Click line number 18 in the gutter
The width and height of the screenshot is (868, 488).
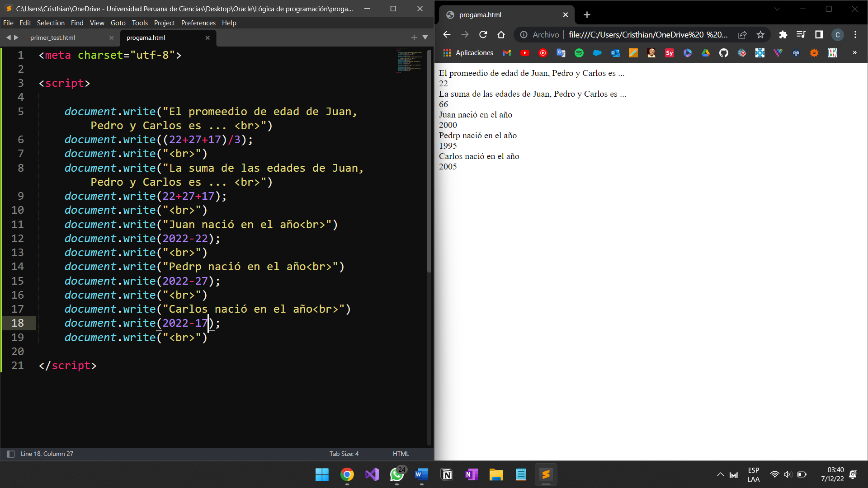coord(18,323)
